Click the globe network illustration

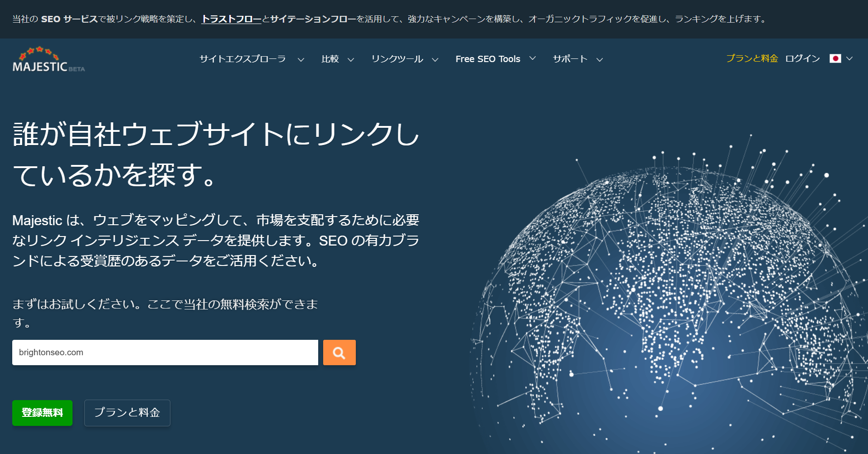[669, 295]
